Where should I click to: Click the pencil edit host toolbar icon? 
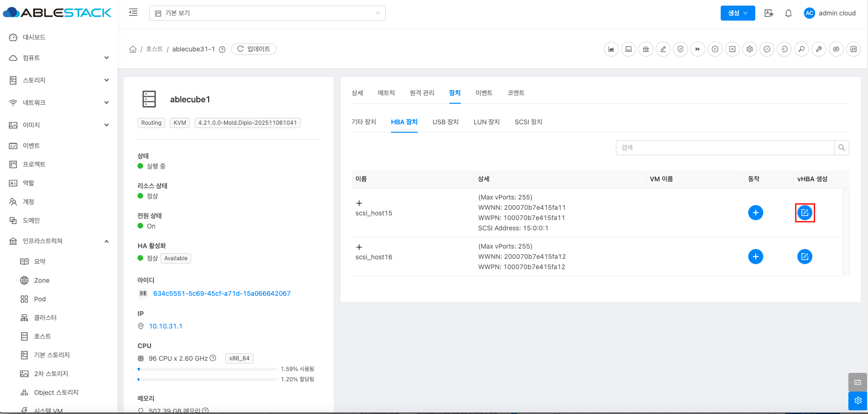663,49
